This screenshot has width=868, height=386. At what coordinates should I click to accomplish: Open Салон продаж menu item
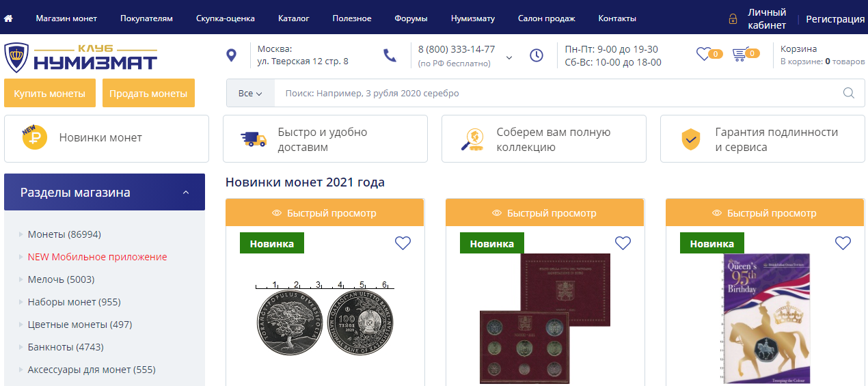(547, 18)
